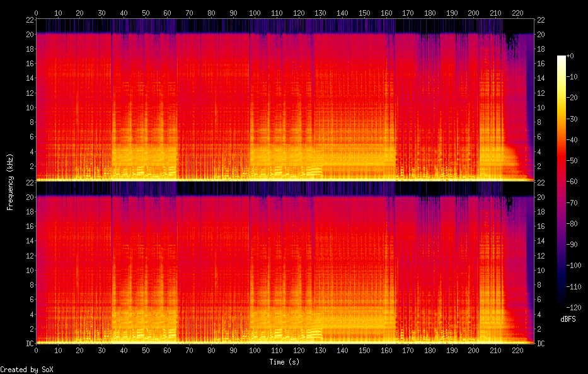Select the 0 tick on the bottom time axis

tap(36, 351)
